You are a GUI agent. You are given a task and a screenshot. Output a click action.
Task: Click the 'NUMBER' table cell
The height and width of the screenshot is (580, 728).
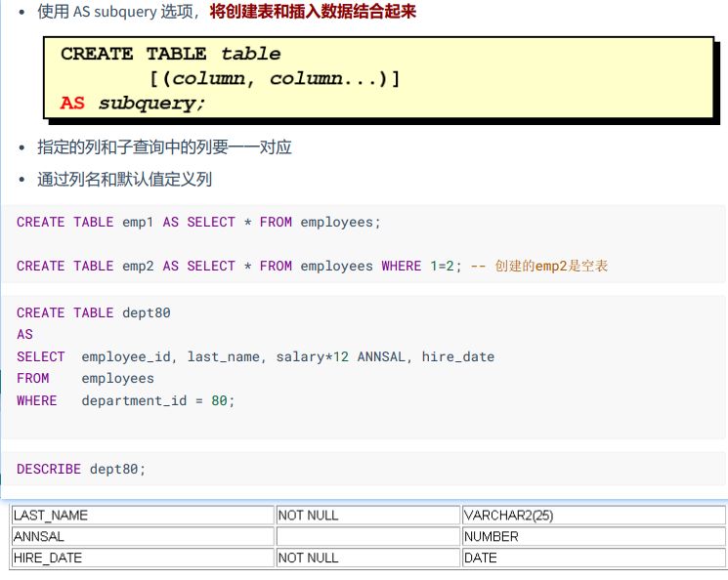[594, 536]
